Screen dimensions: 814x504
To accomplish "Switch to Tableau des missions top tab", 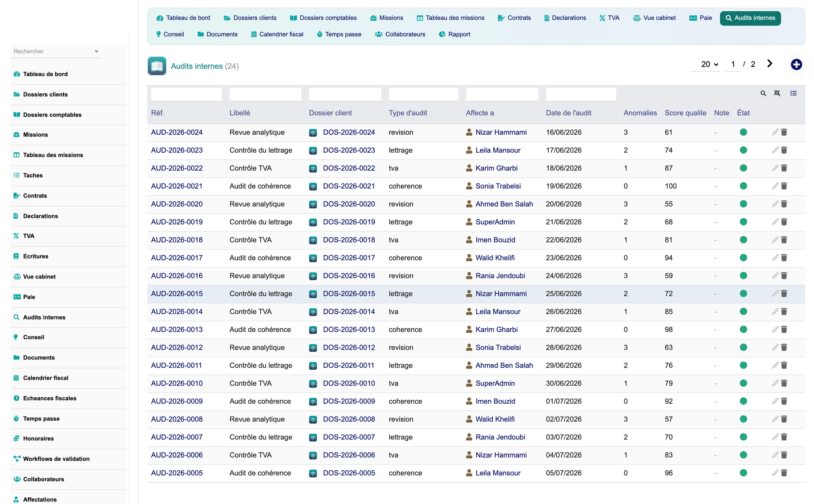I will click(451, 18).
